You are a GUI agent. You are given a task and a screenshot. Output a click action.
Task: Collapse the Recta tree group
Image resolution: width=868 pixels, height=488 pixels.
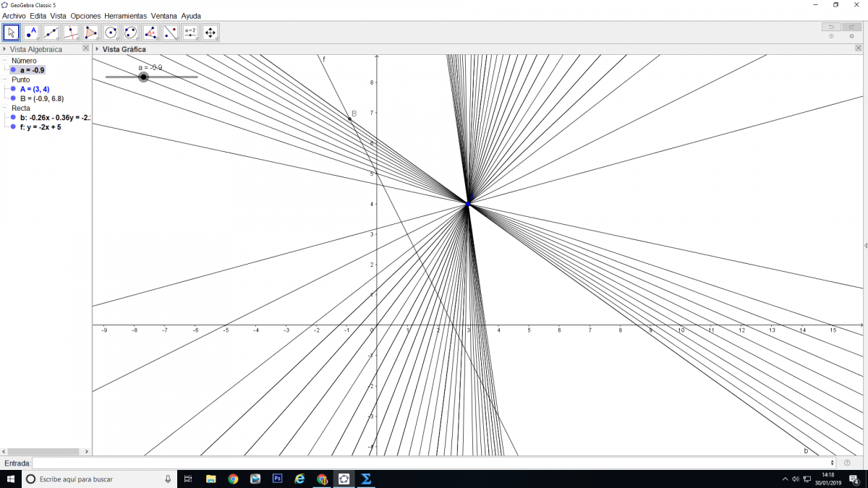[x=5, y=108]
